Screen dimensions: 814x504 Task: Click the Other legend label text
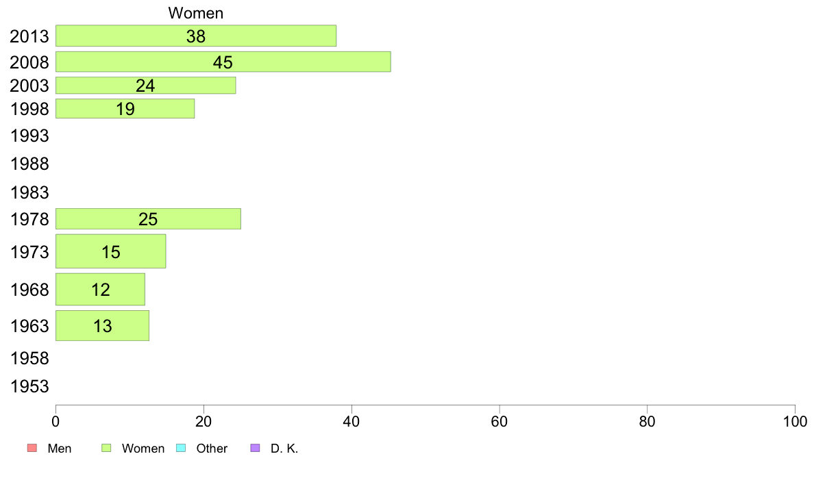click(212, 449)
